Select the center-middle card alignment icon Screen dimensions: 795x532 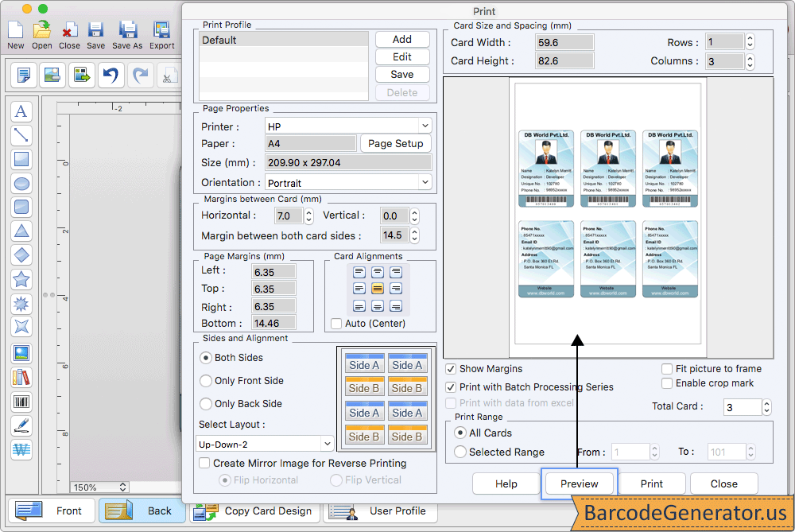pyautogui.click(x=377, y=289)
